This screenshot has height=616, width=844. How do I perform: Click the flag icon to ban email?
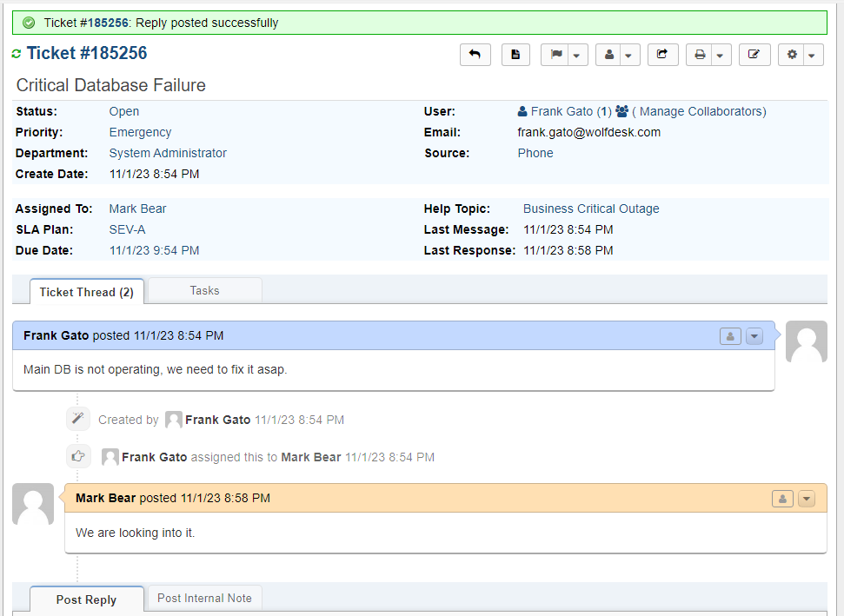click(x=556, y=54)
